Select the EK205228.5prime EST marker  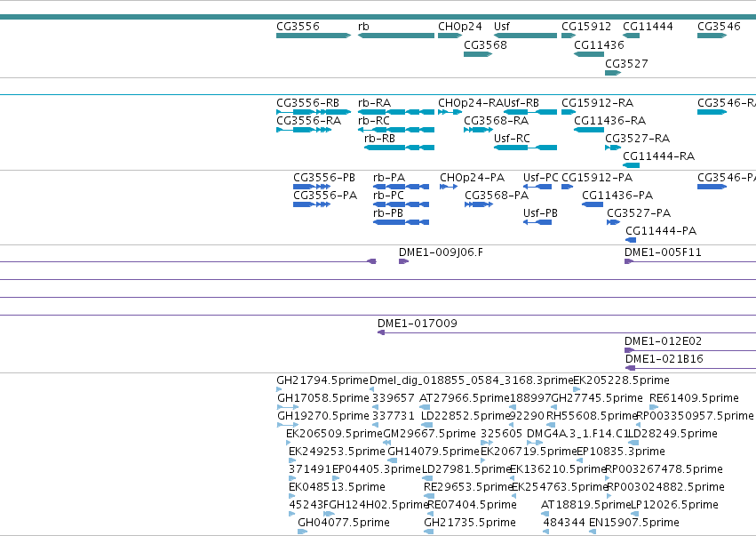[x=577, y=389]
